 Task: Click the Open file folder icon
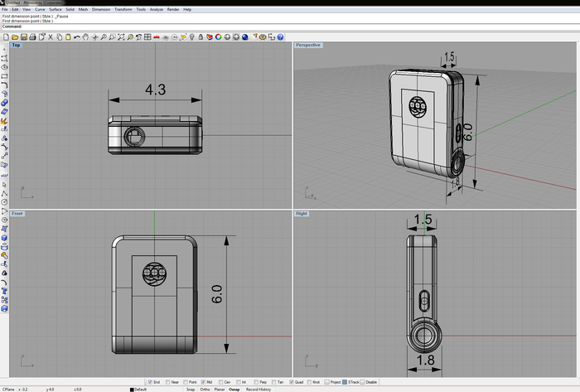pyautogui.click(x=15, y=37)
